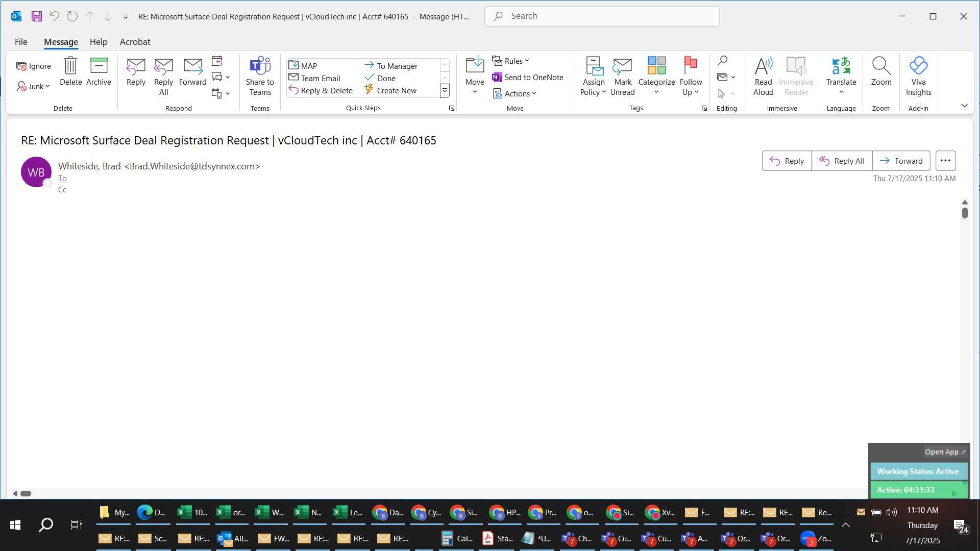Image resolution: width=980 pixels, height=551 pixels.
Task: Run Reply & Delete quick step
Action: [321, 90]
